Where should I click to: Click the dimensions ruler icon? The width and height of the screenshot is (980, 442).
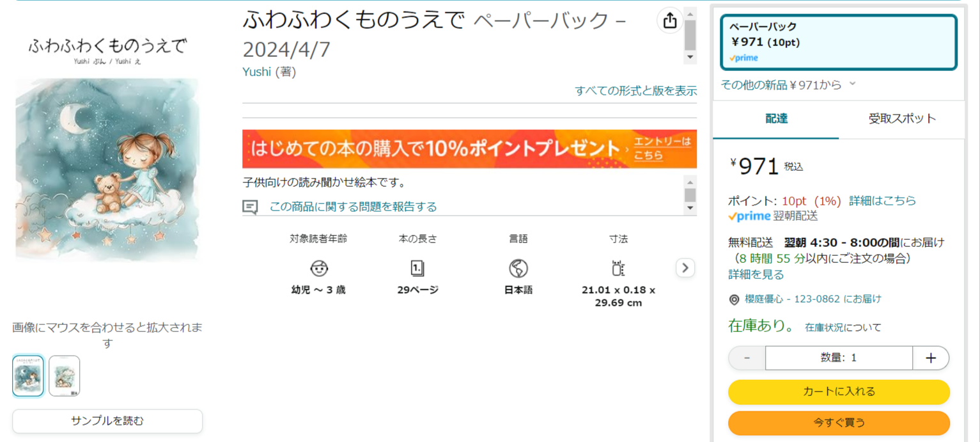pos(618,268)
